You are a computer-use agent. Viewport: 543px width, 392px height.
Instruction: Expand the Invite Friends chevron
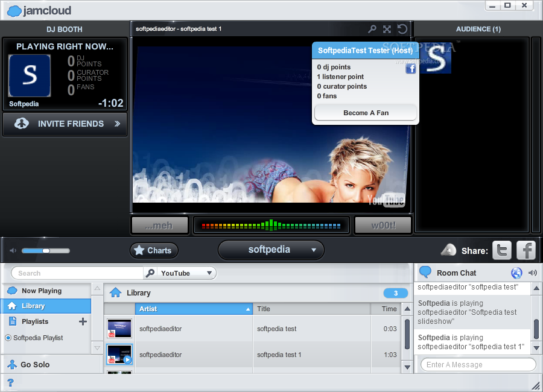(117, 124)
